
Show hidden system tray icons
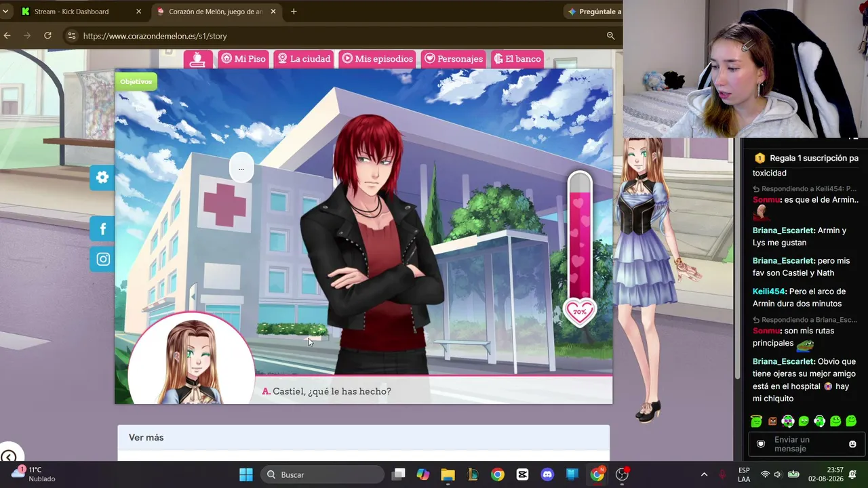tap(704, 474)
